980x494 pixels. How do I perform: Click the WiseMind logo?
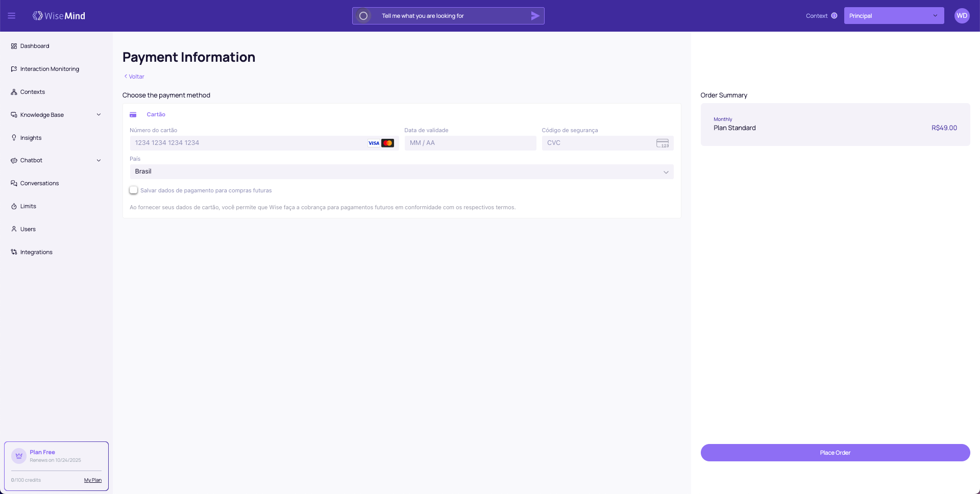pos(59,16)
